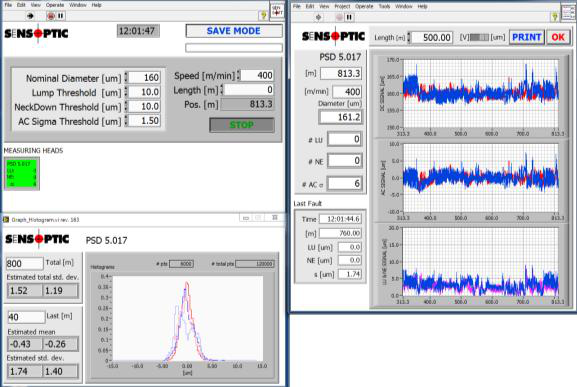Image resolution: width=577 pixels, height=387 pixels.
Task: Click the Nominal Diameter stepper arrows
Action: (126, 78)
